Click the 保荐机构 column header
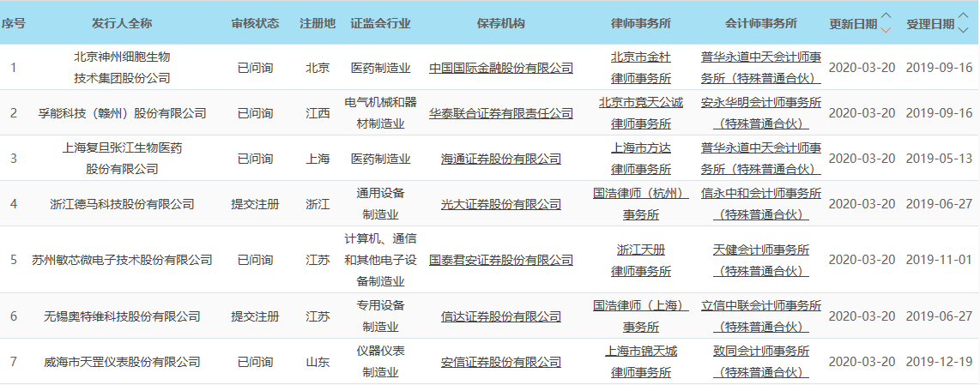Screen dimensions: 980x385 500,24
